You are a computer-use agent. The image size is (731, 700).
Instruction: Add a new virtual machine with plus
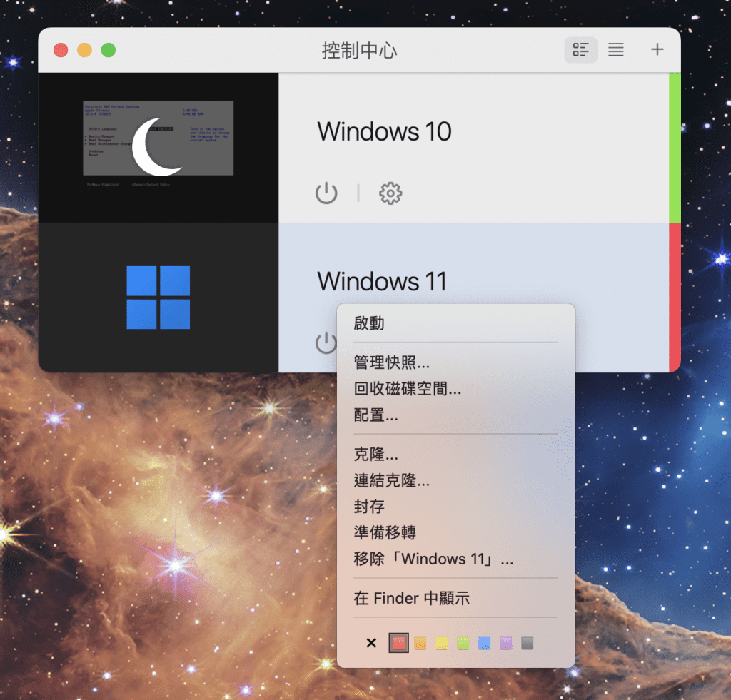pos(657,50)
